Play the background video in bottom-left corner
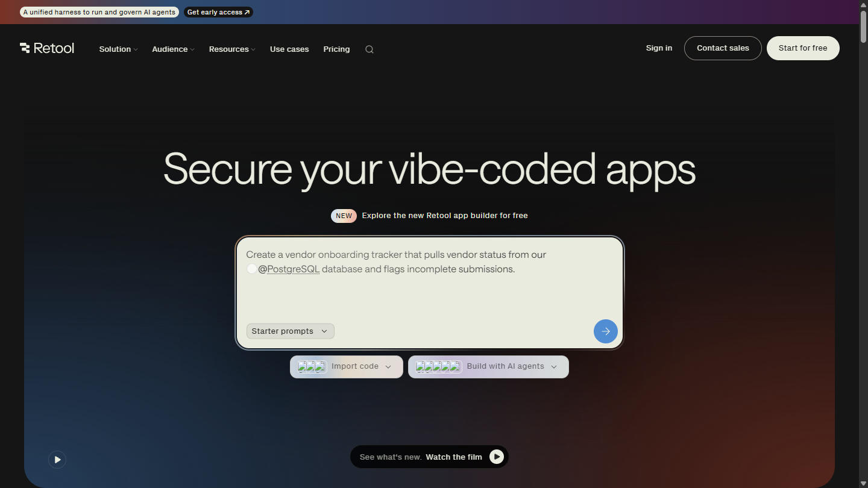Viewport: 868px width, 488px height. [57, 460]
